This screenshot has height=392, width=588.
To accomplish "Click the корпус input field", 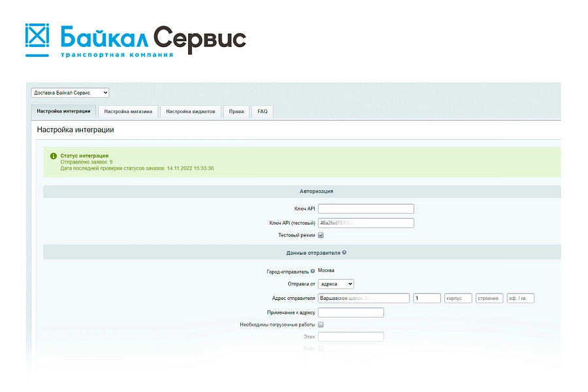I will [x=458, y=298].
